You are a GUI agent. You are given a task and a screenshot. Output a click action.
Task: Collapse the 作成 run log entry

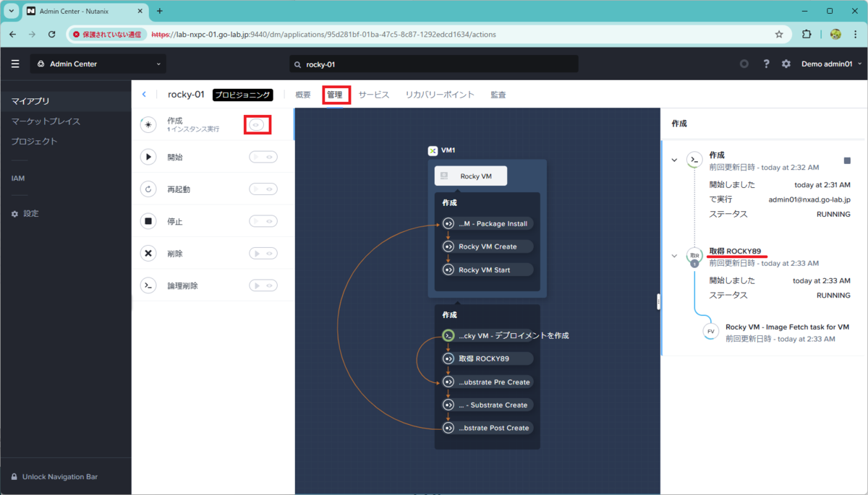click(x=674, y=160)
